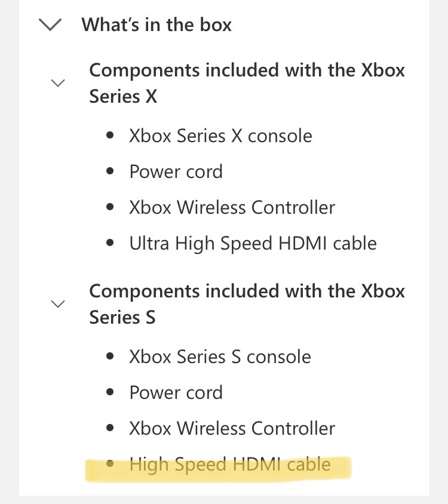Click the Xbox Series X console item

[x=220, y=136]
